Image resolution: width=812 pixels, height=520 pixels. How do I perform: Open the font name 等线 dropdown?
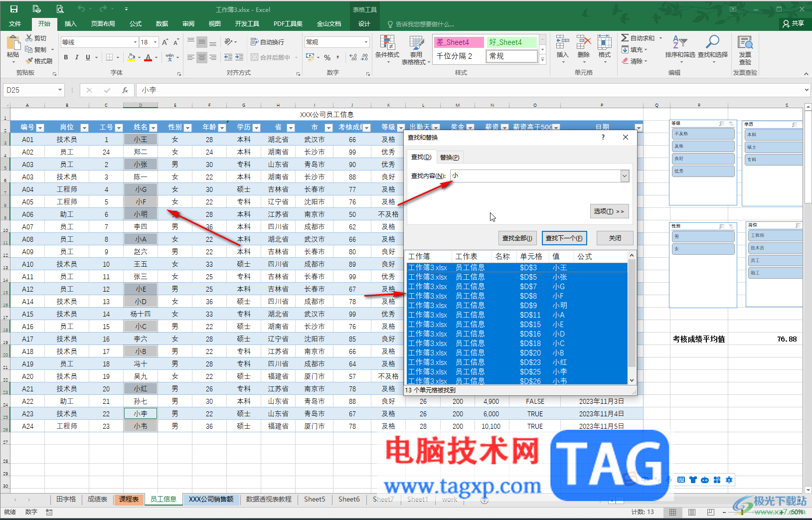pyautogui.click(x=135, y=42)
